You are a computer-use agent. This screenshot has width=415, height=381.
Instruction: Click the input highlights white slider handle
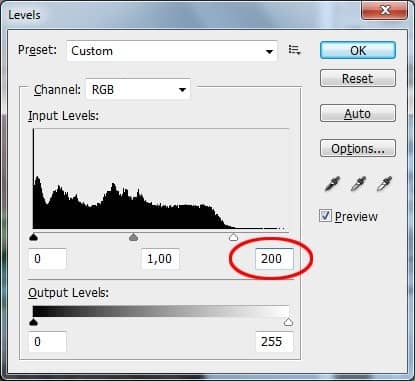[x=234, y=237]
